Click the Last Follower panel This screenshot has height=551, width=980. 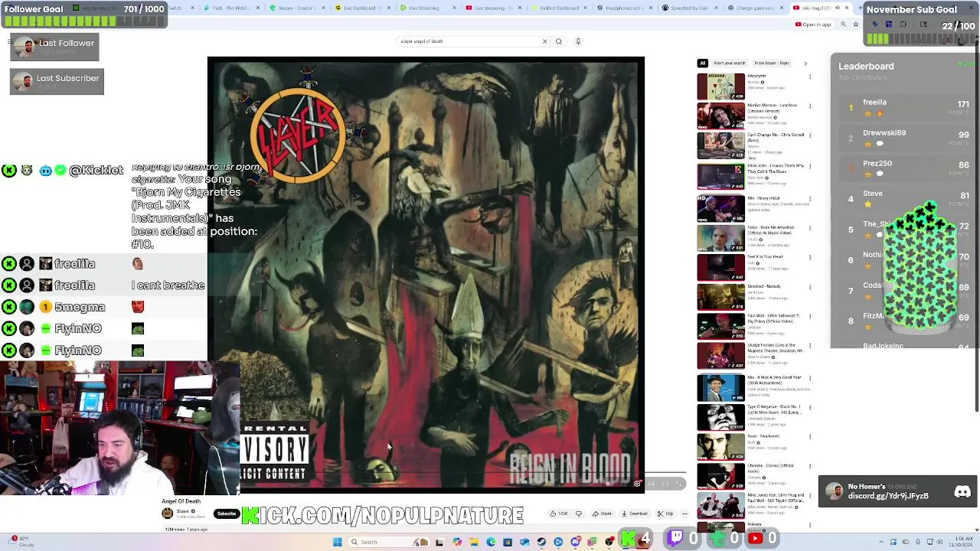pos(54,48)
